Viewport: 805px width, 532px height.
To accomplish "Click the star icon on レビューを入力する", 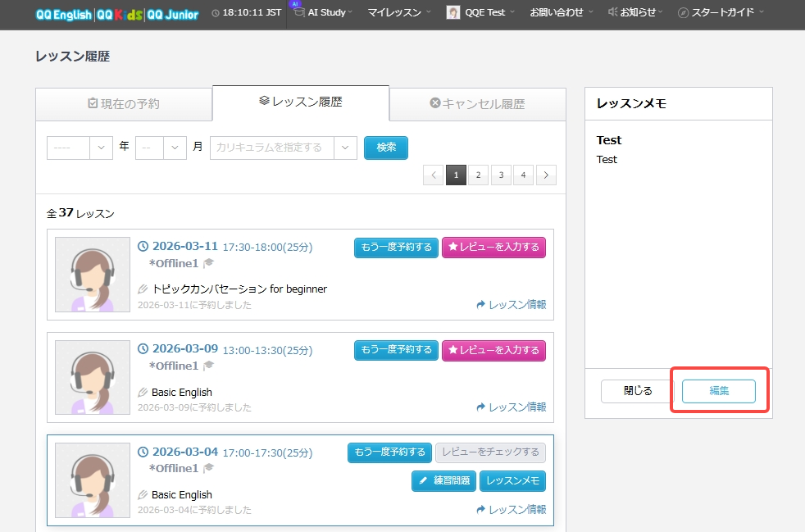I will click(x=452, y=247).
